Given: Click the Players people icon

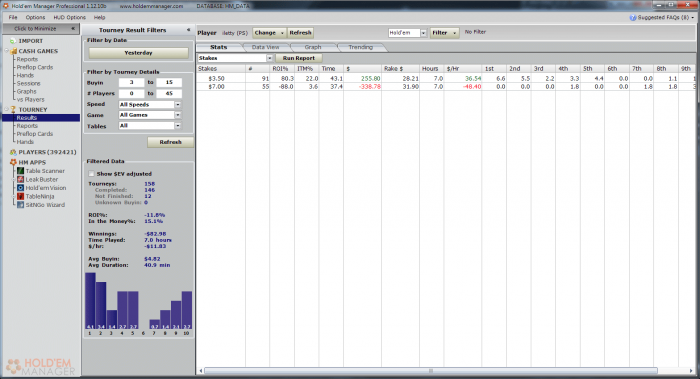Looking at the screenshot, I should pyautogui.click(x=13, y=152).
